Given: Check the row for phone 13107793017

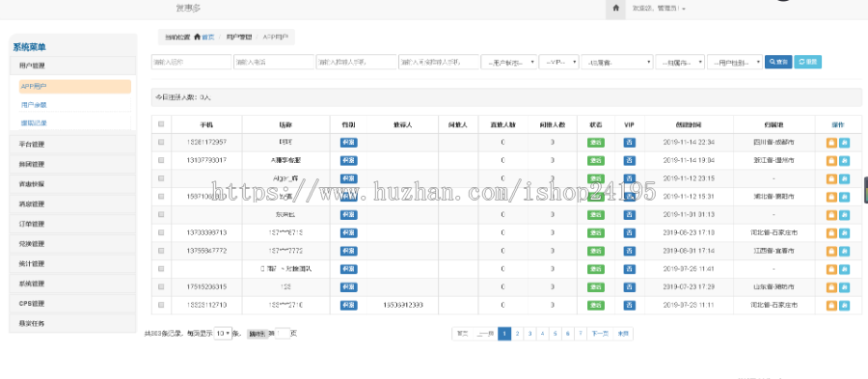Looking at the screenshot, I should pyautogui.click(x=161, y=160).
